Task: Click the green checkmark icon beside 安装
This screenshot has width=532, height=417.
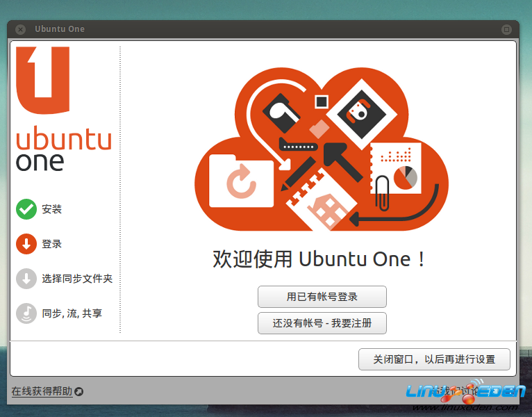Action: pos(26,209)
